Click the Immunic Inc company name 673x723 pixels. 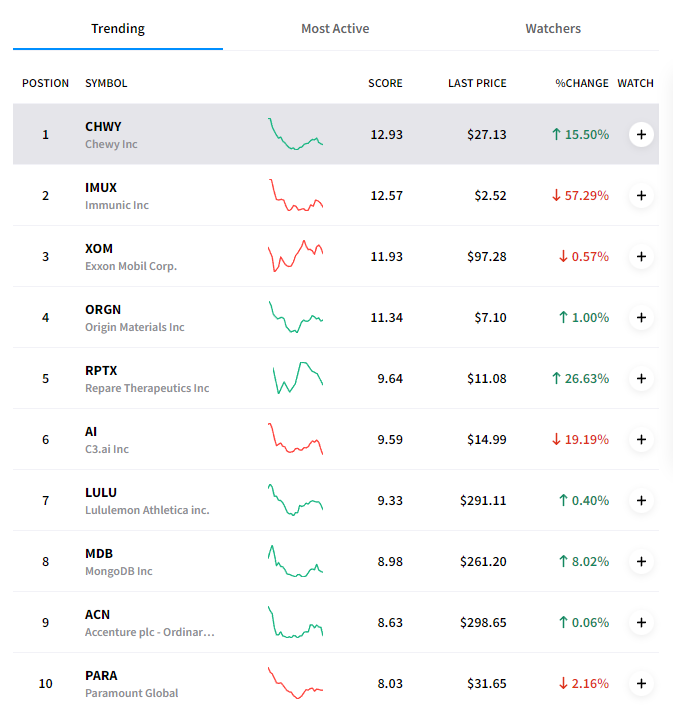pos(117,205)
